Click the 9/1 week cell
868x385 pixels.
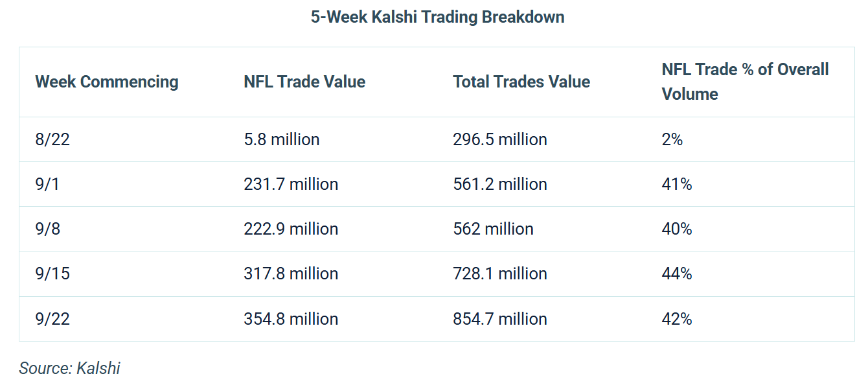[x=48, y=184]
